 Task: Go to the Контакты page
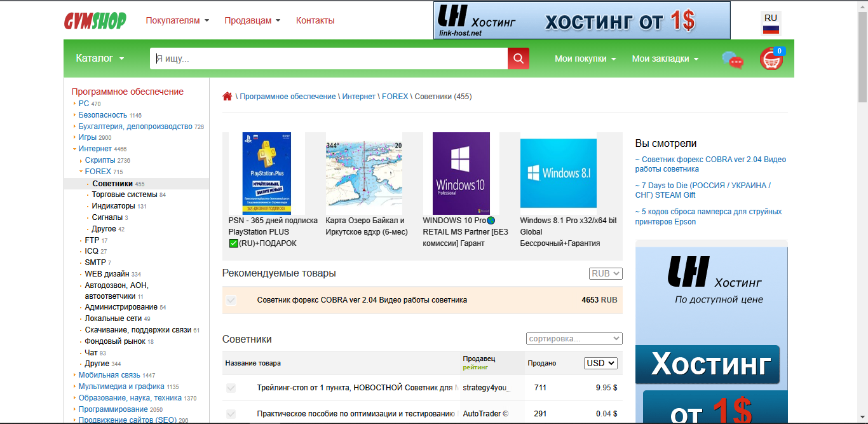click(315, 20)
